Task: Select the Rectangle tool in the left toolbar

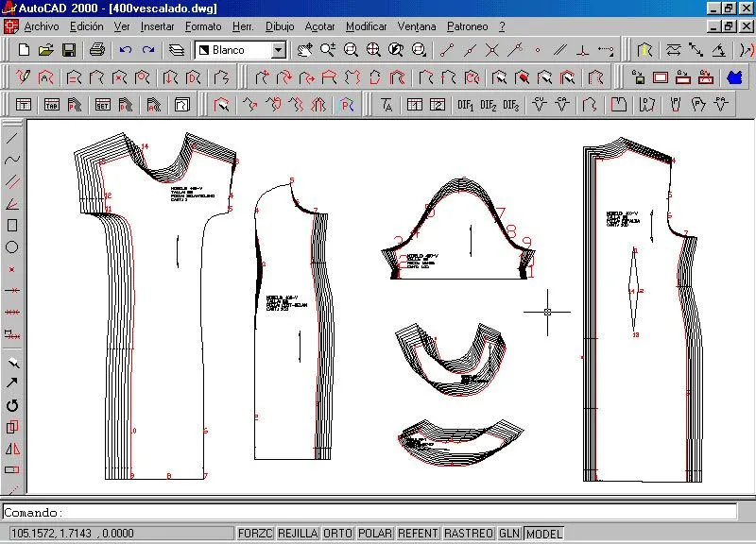Action: [x=12, y=225]
